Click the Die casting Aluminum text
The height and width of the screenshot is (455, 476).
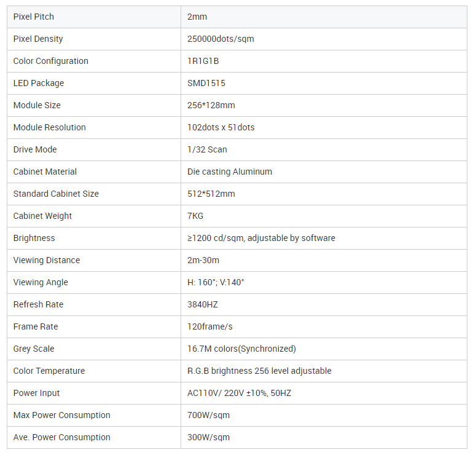pos(230,172)
